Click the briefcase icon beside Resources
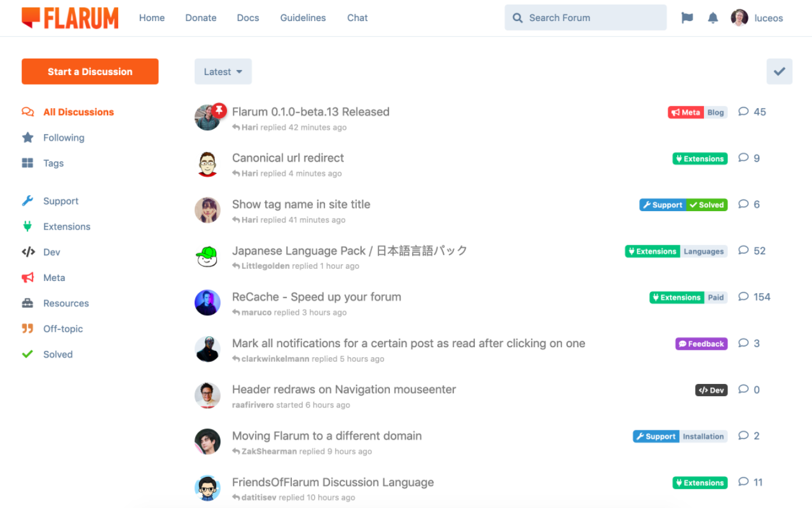 tap(27, 303)
